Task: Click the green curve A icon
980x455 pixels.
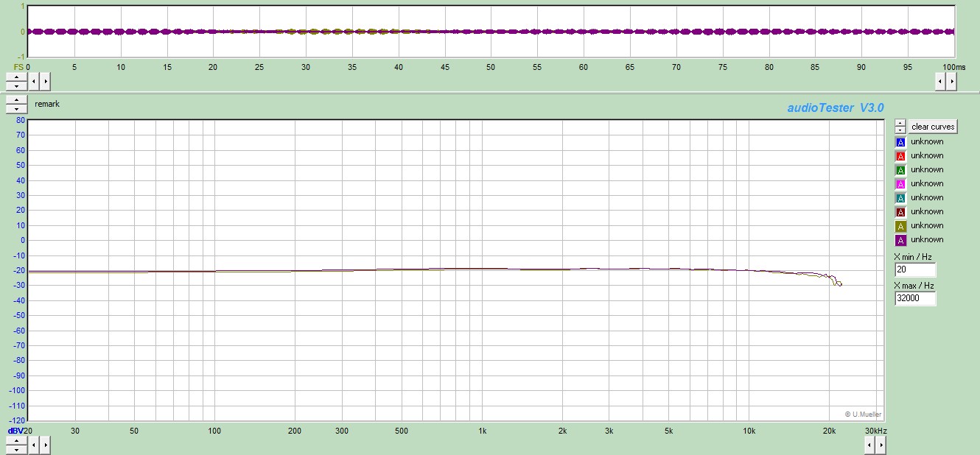Action: [900, 170]
